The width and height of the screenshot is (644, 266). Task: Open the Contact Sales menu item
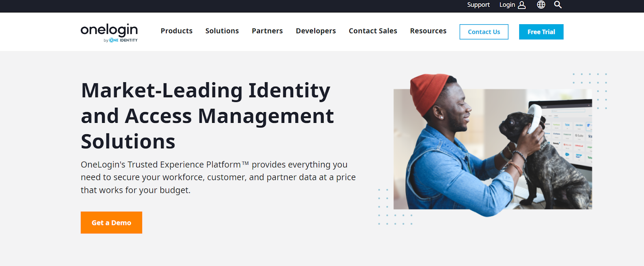tap(373, 31)
